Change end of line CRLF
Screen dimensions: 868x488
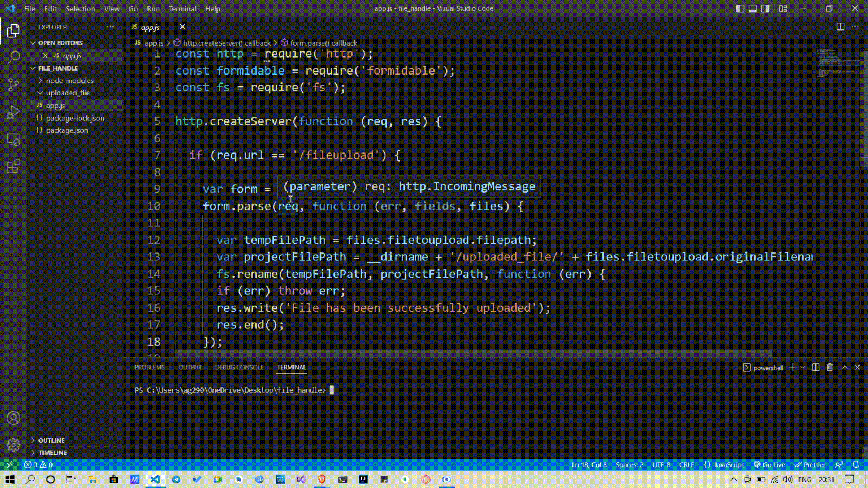click(x=687, y=464)
